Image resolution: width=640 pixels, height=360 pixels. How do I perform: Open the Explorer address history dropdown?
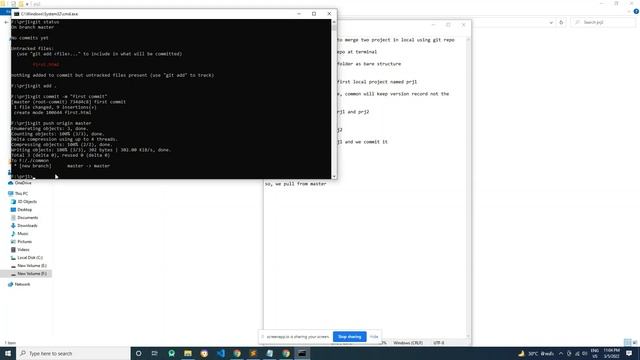(551, 22)
